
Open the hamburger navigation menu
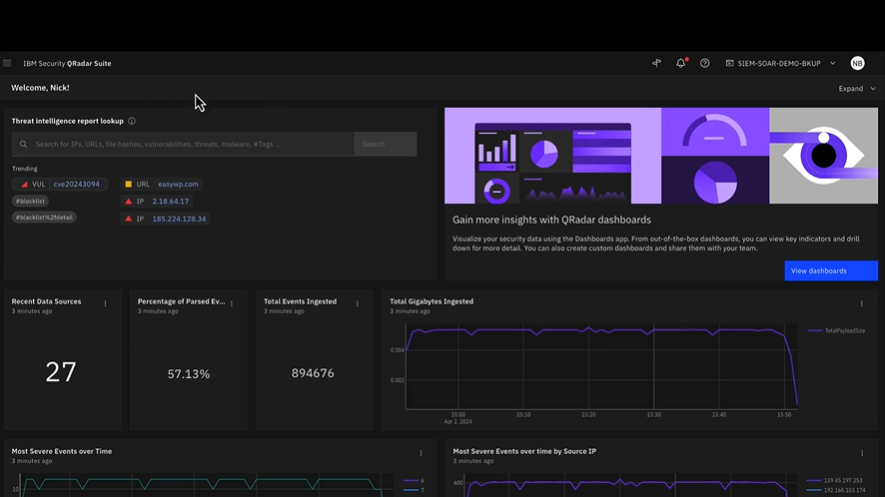[7, 63]
